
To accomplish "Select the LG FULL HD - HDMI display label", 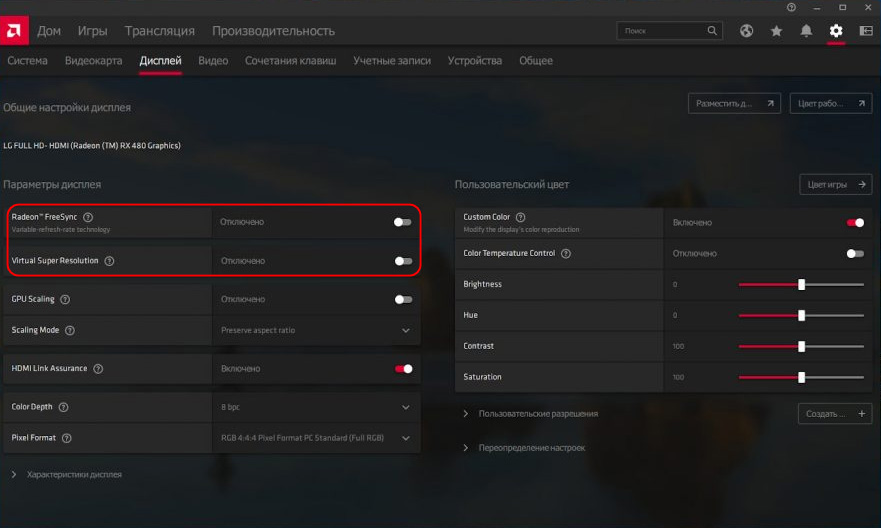I will click(x=92, y=145).
